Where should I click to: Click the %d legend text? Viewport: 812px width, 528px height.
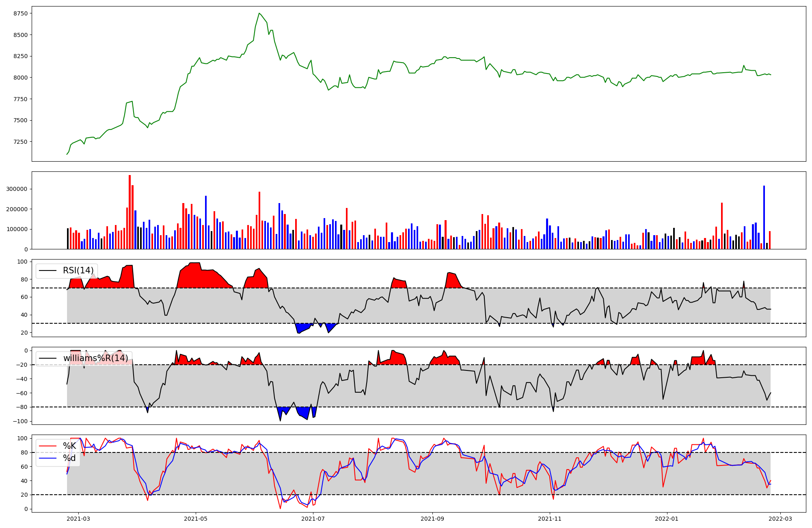coord(69,458)
